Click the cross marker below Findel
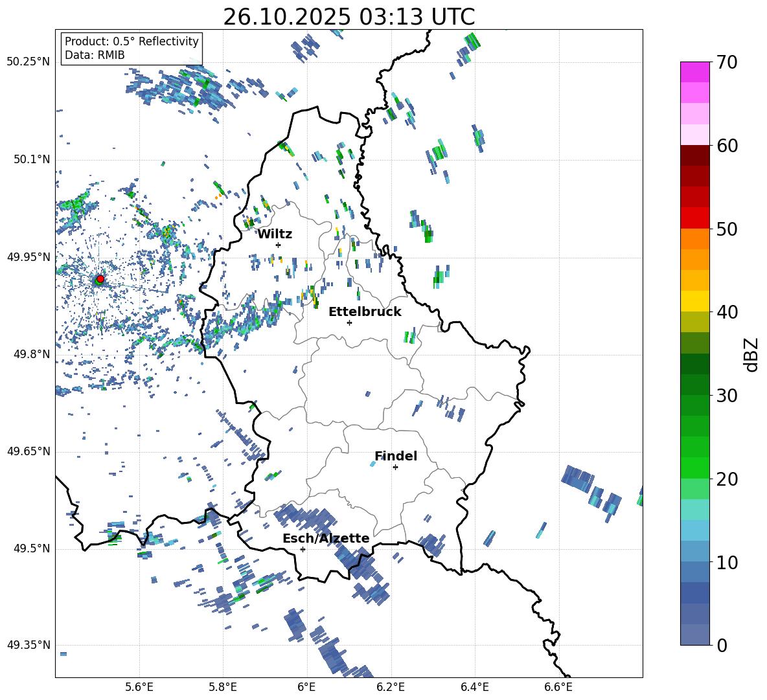767x700 pixels. tap(395, 468)
